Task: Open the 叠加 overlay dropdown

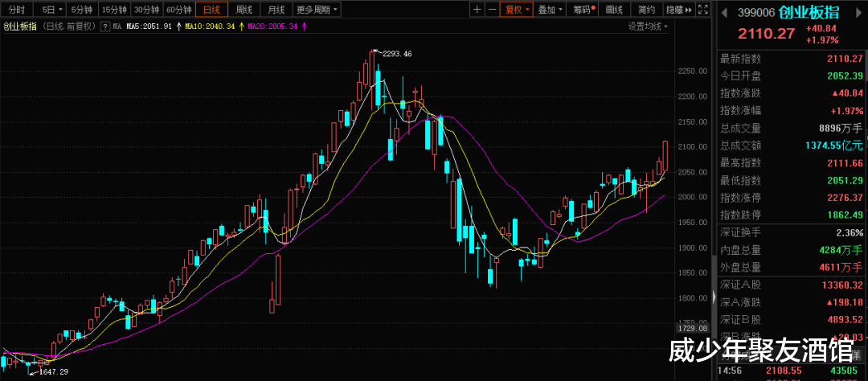Action: (x=551, y=10)
